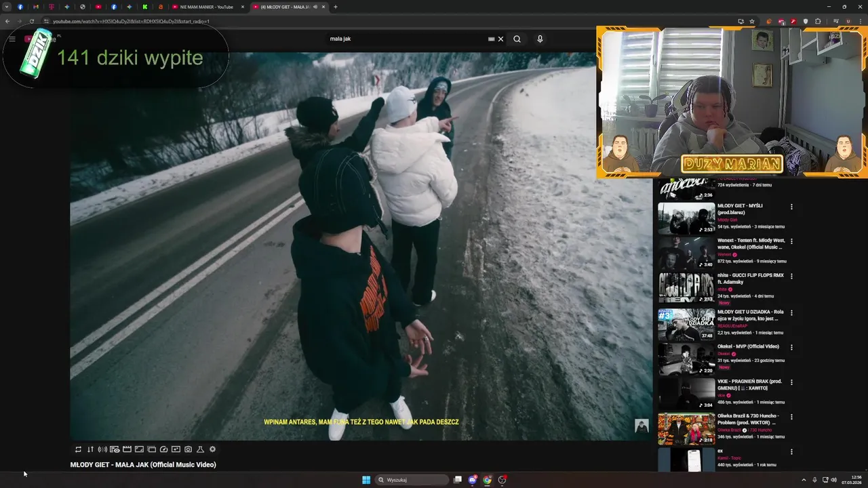Screen dimensions: 868x488
Task: Open Wenext - Tenten video title link
Action: pos(751,244)
